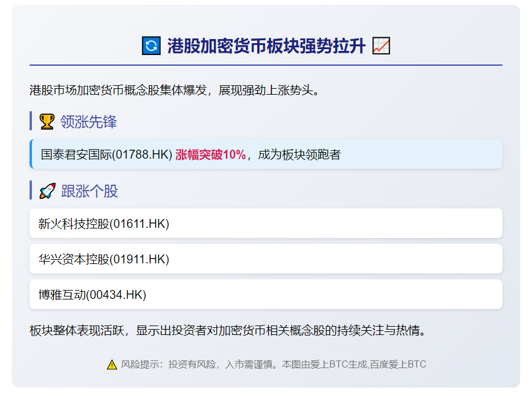The width and height of the screenshot is (532, 406).
Task: Click the trophy icon next to 领涨先锋
Action: point(47,122)
